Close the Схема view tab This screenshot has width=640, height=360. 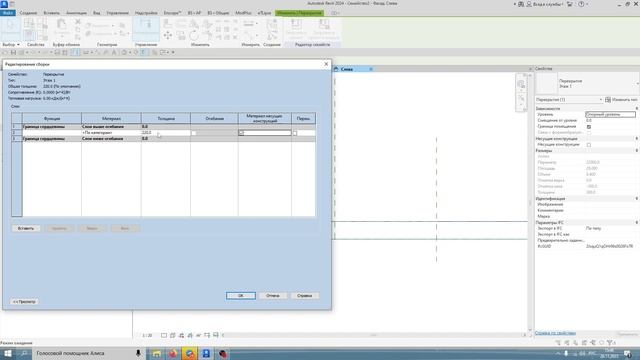pos(371,69)
